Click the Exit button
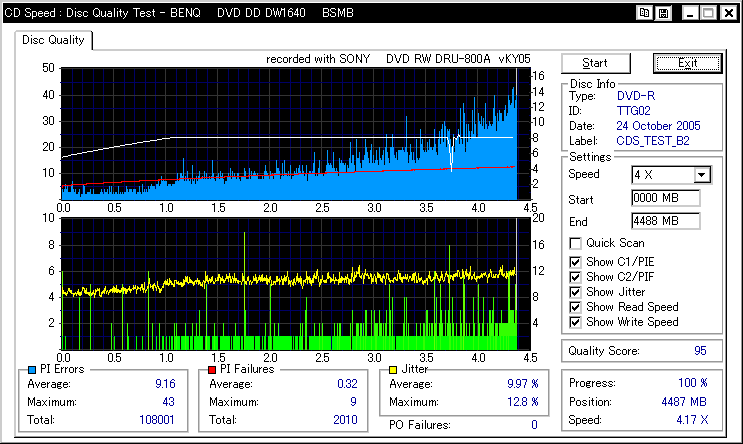The image size is (743, 444). [688, 63]
